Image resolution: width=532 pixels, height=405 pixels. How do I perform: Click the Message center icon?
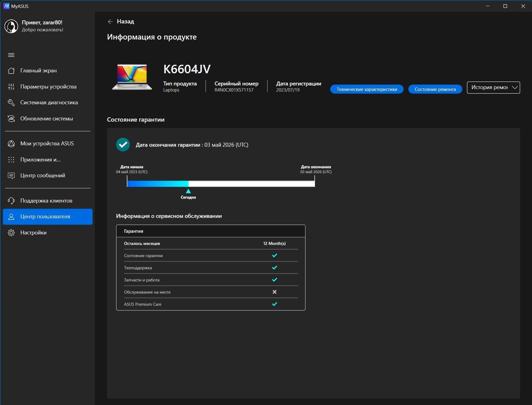coord(11,175)
